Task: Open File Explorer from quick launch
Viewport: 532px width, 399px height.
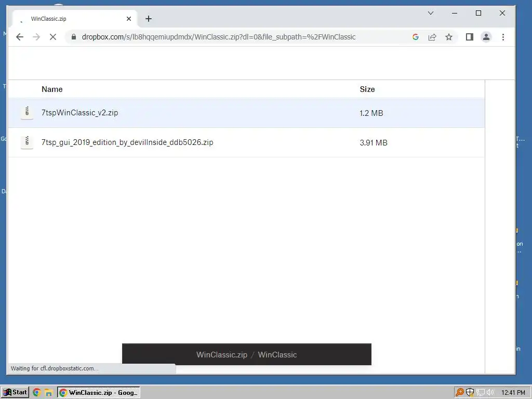Action: tap(48, 393)
